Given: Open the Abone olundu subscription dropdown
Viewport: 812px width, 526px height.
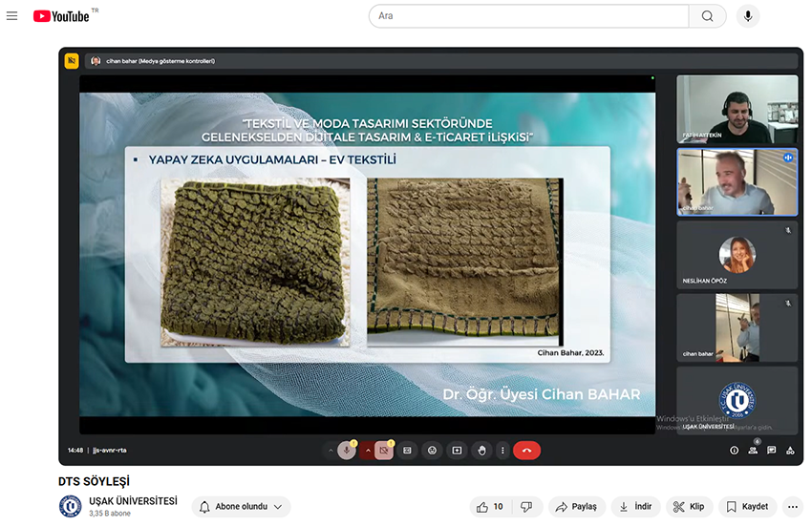Looking at the screenshot, I should [x=241, y=507].
